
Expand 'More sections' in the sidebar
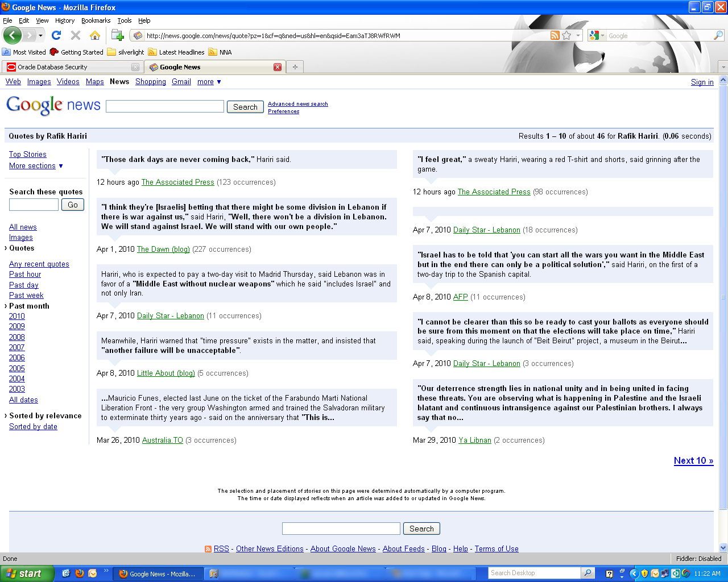pyautogui.click(x=36, y=166)
